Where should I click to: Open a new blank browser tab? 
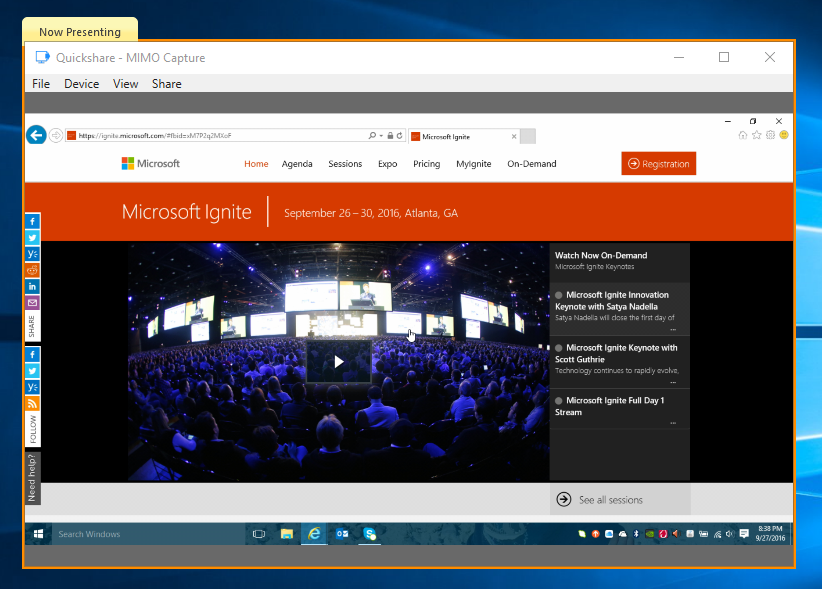528,136
